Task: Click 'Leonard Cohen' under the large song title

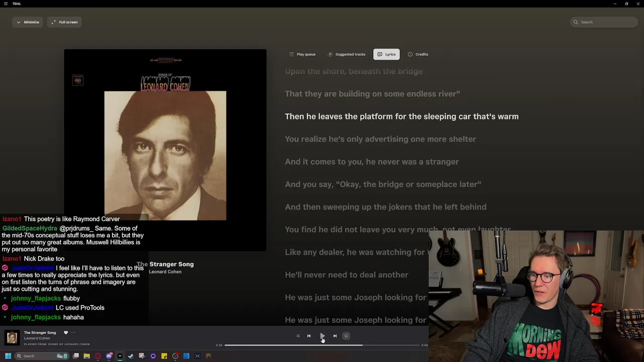Action: click(x=165, y=271)
